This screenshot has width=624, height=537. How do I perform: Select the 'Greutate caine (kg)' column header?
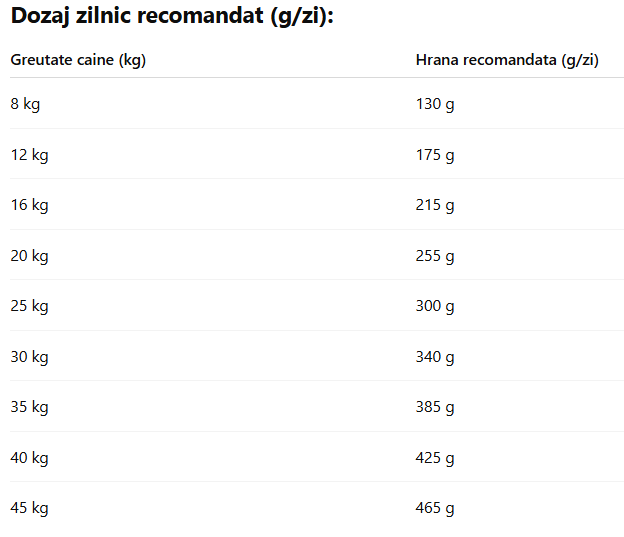pyautogui.click(x=78, y=60)
